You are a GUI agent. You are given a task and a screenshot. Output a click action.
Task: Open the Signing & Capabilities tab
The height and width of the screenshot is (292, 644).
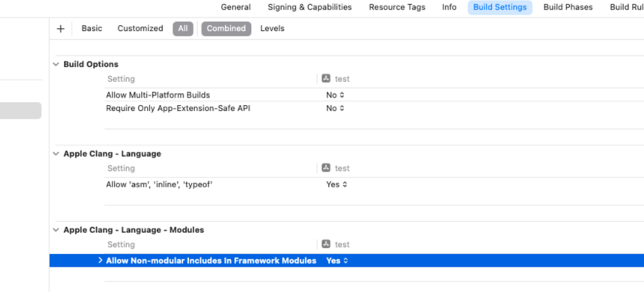click(x=309, y=7)
